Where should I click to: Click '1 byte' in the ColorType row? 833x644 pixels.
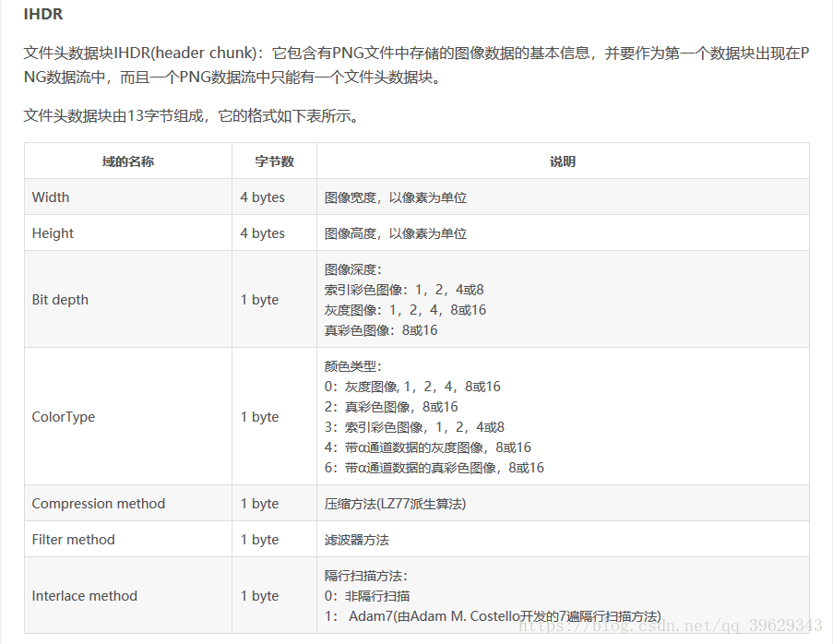coord(260,417)
